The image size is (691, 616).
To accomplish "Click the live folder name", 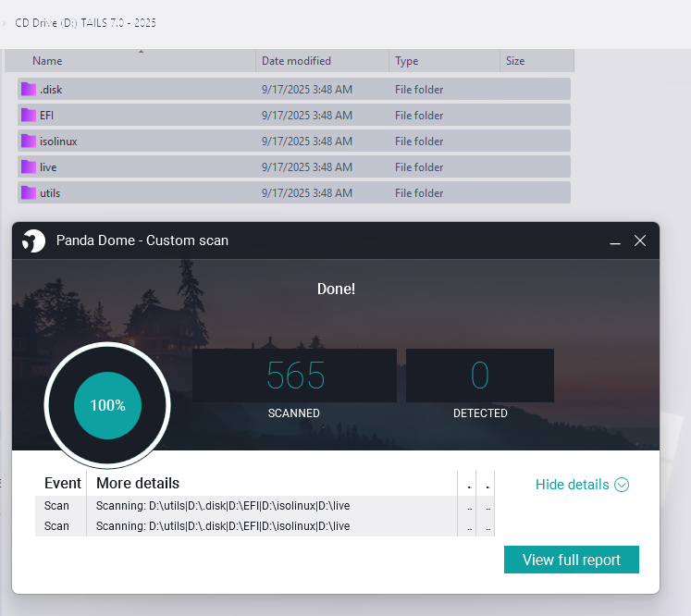I will (x=48, y=167).
